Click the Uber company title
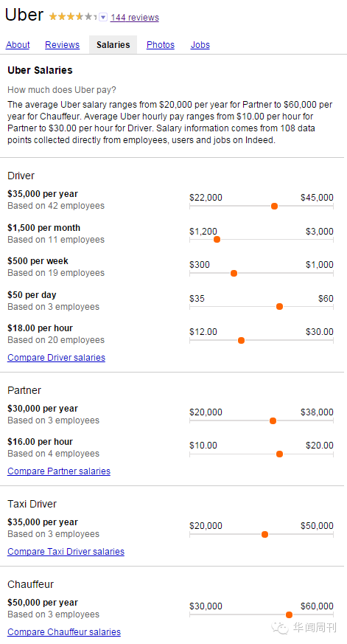 [24, 15]
